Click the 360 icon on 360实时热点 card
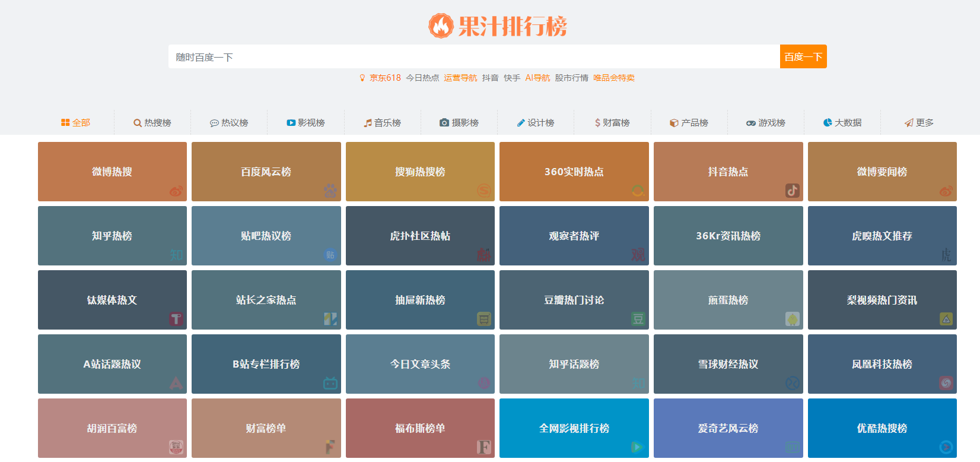 tap(638, 191)
